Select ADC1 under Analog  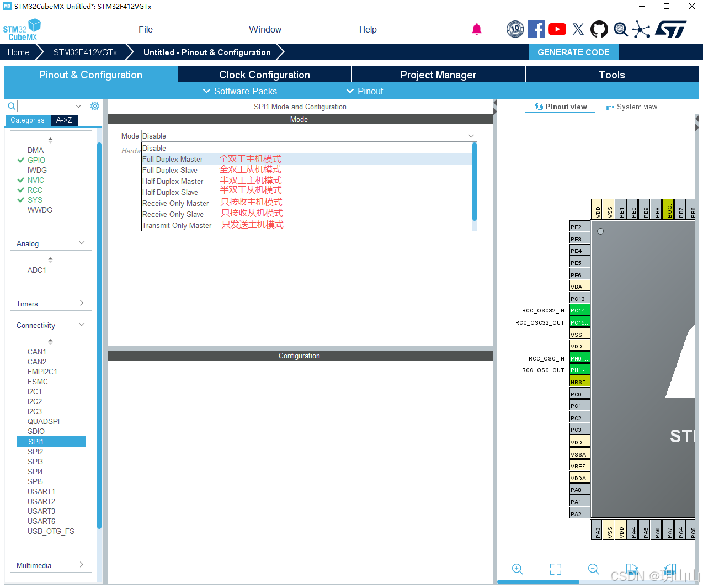coord(37,270)
